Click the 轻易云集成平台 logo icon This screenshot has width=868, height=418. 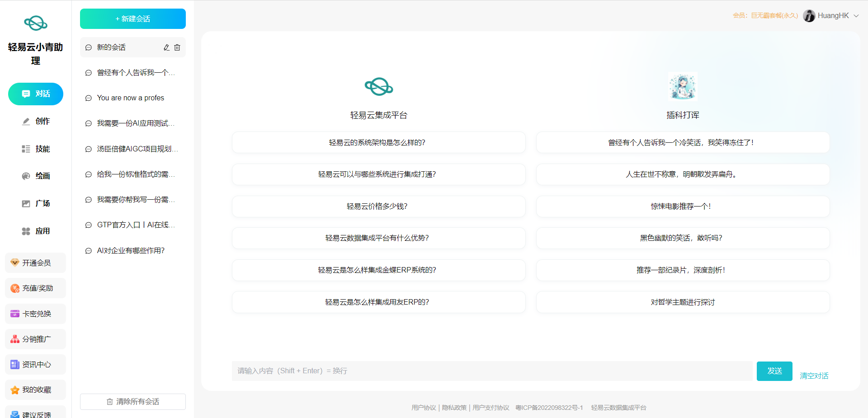[x=379, y=86]
